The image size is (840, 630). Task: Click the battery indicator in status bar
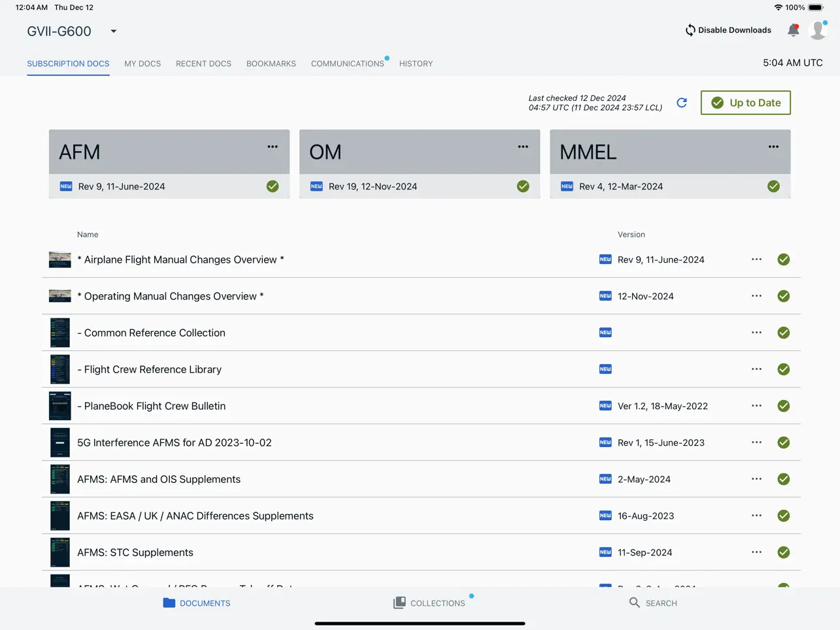tap(816, 8)
